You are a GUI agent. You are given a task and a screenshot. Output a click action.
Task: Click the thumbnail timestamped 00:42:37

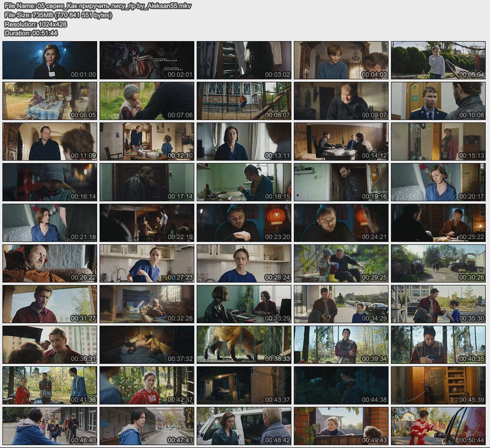click(x=147, y=385)
